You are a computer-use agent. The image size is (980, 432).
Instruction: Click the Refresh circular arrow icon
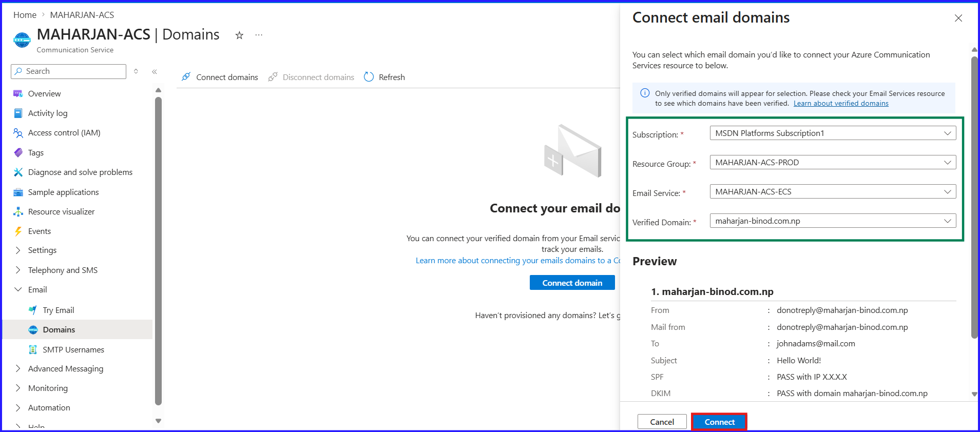click(x=369, y=77)
